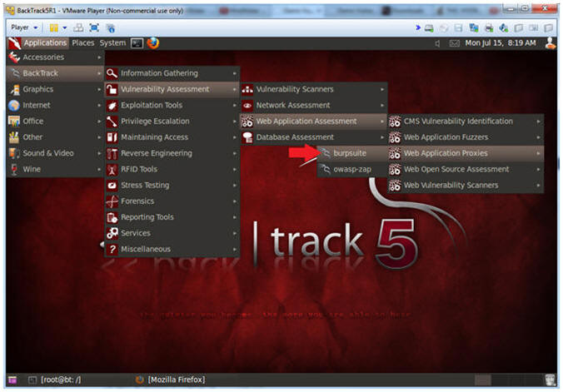Click VMware enter full screen icon
563x392 pixels.
pos(94,27)
